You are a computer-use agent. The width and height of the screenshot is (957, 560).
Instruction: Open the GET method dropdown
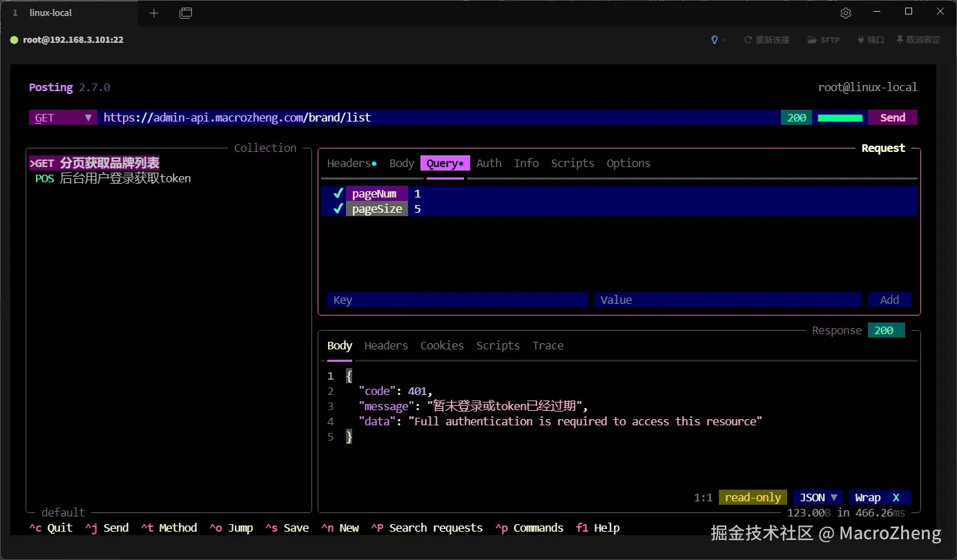(63, 117)
